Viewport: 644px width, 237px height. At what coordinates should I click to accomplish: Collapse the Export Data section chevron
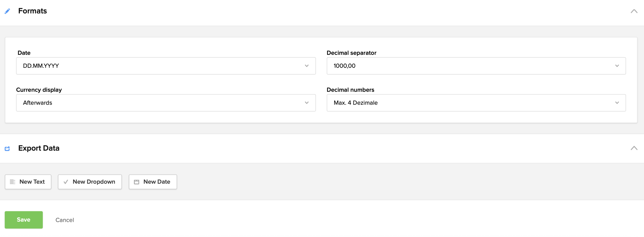pos(634,148)
